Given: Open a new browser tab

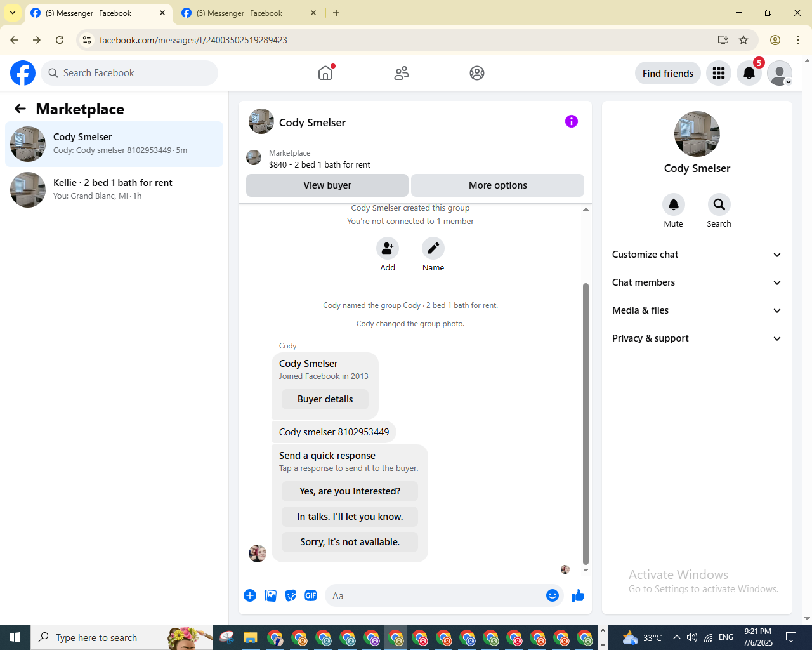Looking at the screenshot, I should click(x=336, y=13).
